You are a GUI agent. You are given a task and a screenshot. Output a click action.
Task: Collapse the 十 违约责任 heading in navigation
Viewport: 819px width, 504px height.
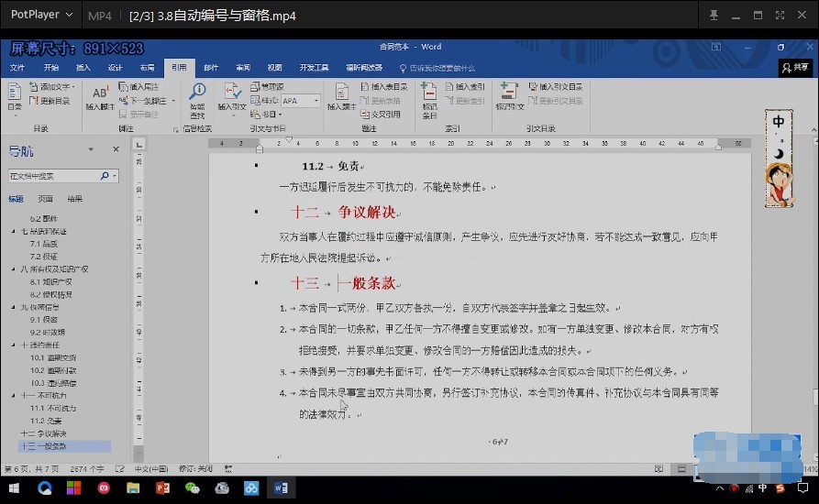click(x=14, y=345)
